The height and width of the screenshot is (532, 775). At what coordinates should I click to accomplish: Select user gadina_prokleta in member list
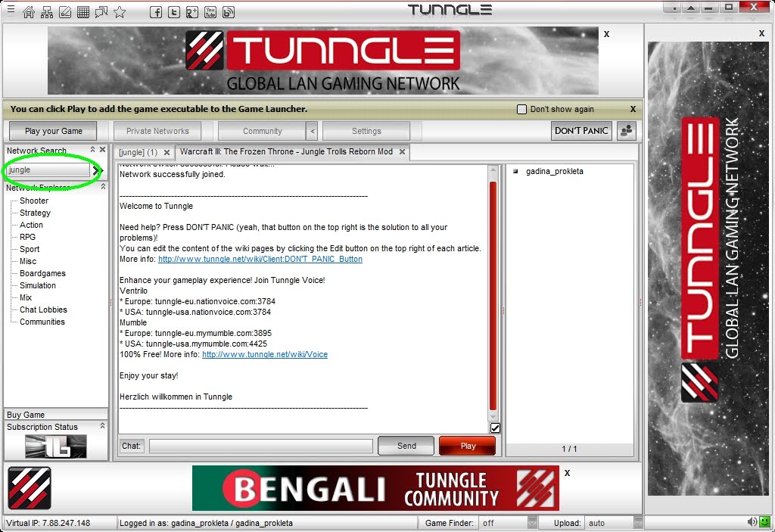coord(555,172)
